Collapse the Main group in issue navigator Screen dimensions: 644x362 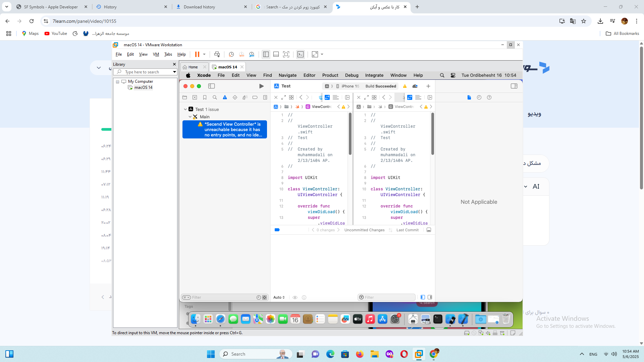click(x=190, y=117)
